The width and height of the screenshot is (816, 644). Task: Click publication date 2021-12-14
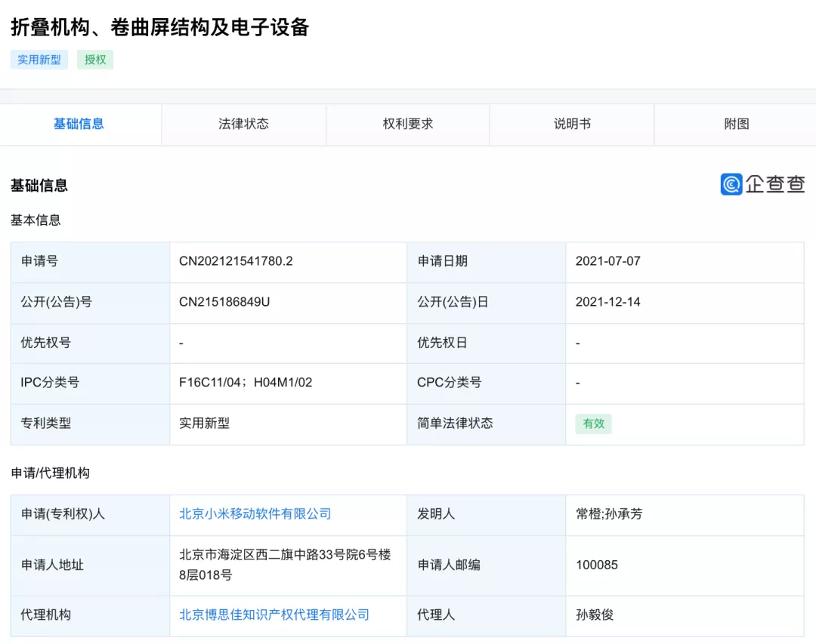[607, 302]
